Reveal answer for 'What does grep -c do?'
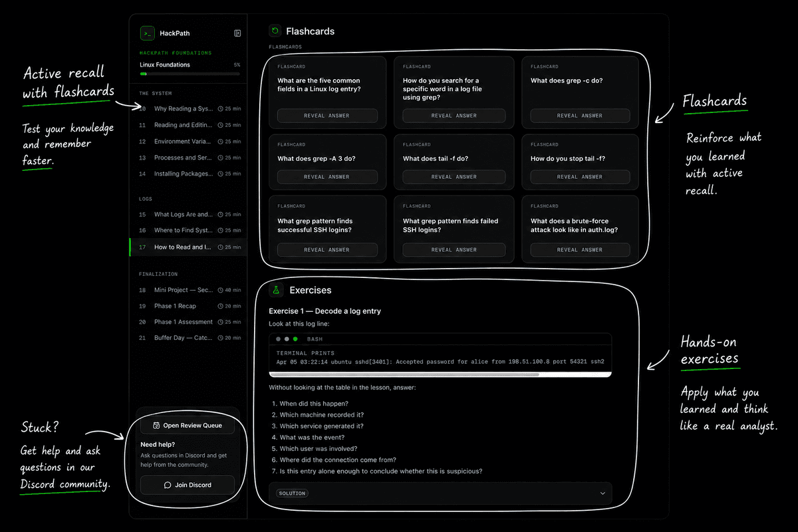 click(x=580, y=116)
